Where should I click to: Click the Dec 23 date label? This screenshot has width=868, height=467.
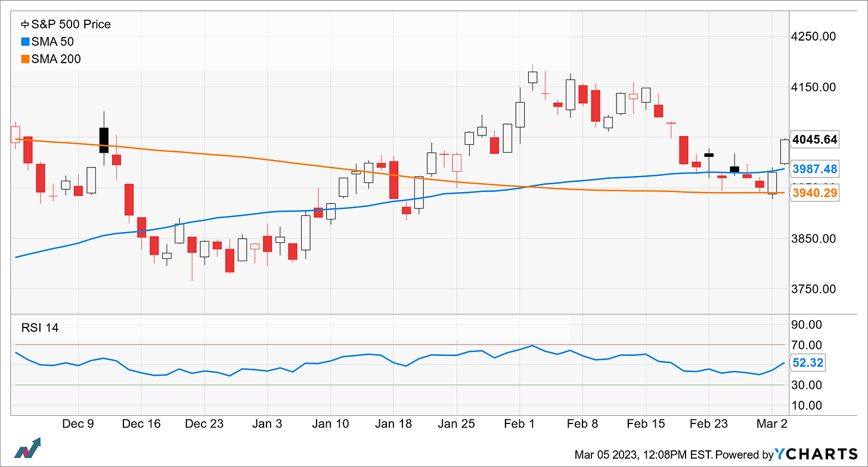click(204, 424)
